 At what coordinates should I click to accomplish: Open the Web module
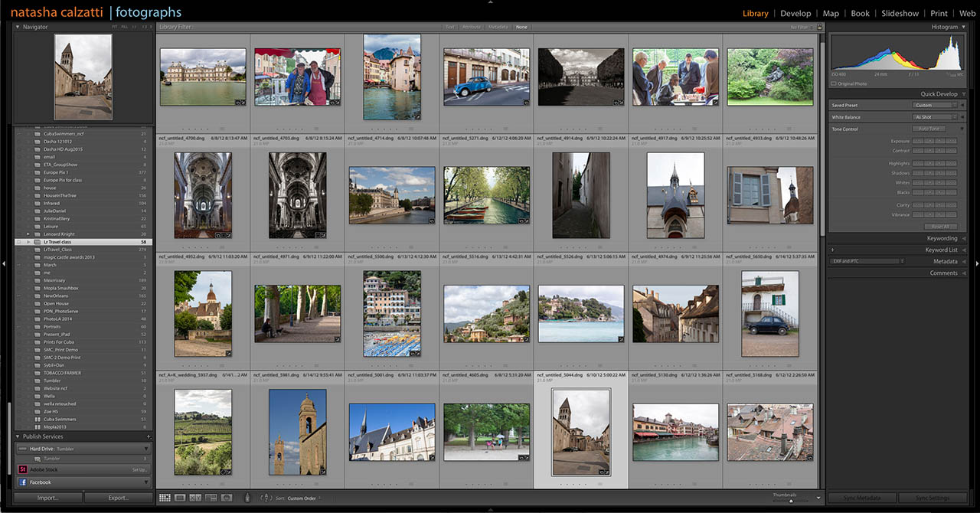[967, 13]
